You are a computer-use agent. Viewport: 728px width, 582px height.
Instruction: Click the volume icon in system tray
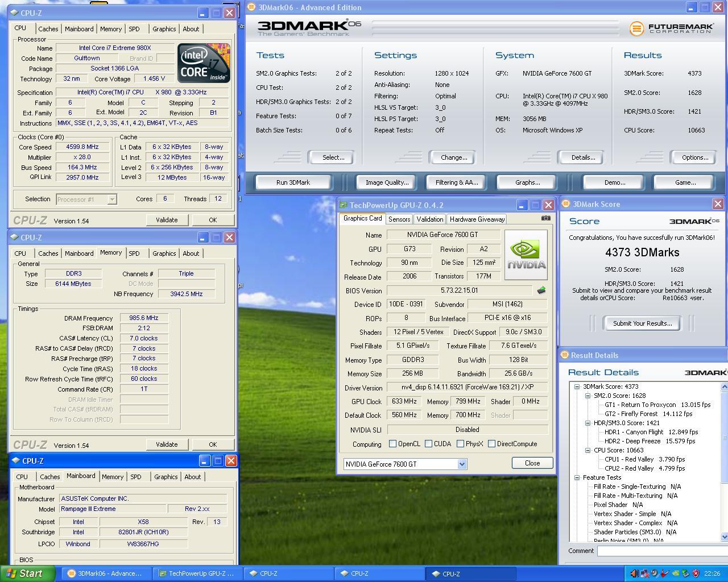634,573
